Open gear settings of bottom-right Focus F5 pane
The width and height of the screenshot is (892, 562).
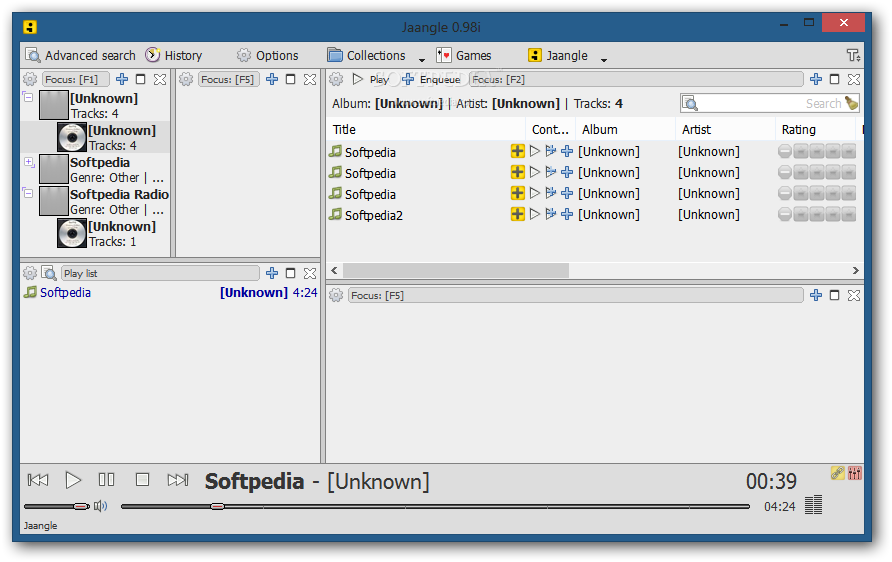coord(336,295)
